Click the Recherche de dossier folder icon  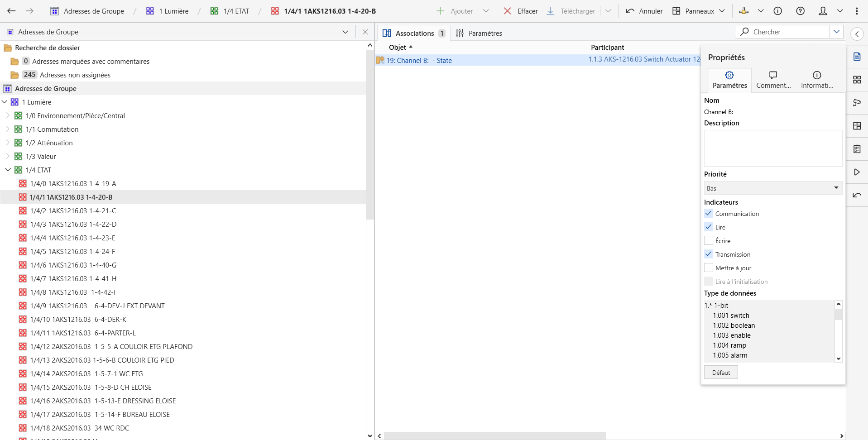click(x=8, y=48)
